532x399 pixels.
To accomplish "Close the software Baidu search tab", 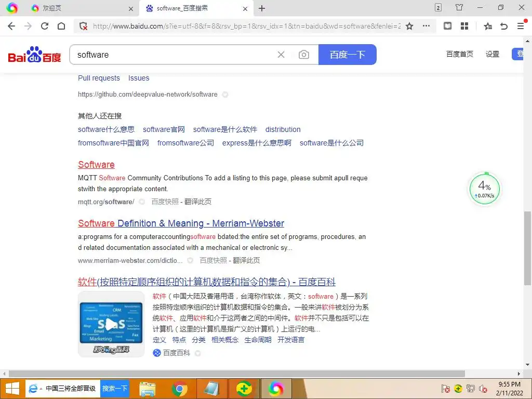I will coord(245,9).
